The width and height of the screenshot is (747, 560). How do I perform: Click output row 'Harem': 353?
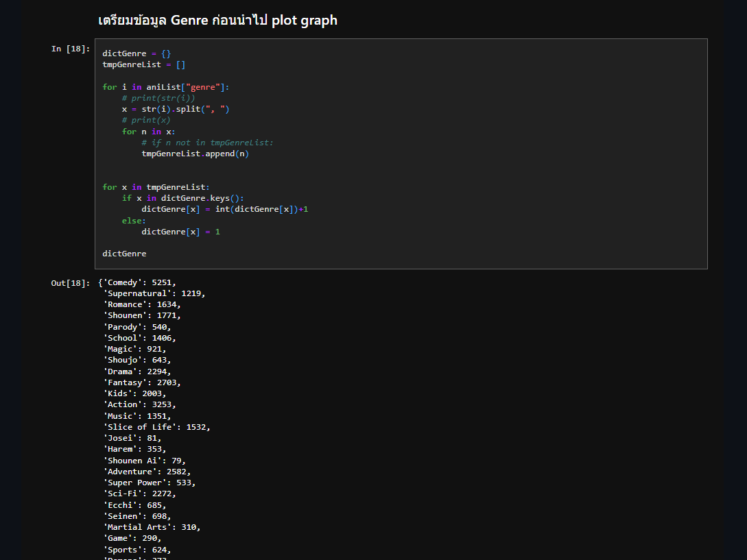135,449
